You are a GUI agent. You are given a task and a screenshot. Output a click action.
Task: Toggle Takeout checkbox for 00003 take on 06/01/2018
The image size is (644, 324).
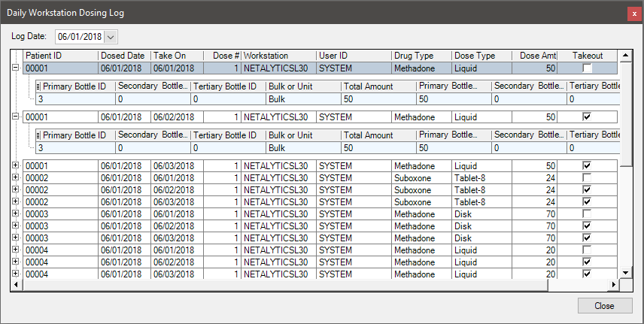(588, 213)
